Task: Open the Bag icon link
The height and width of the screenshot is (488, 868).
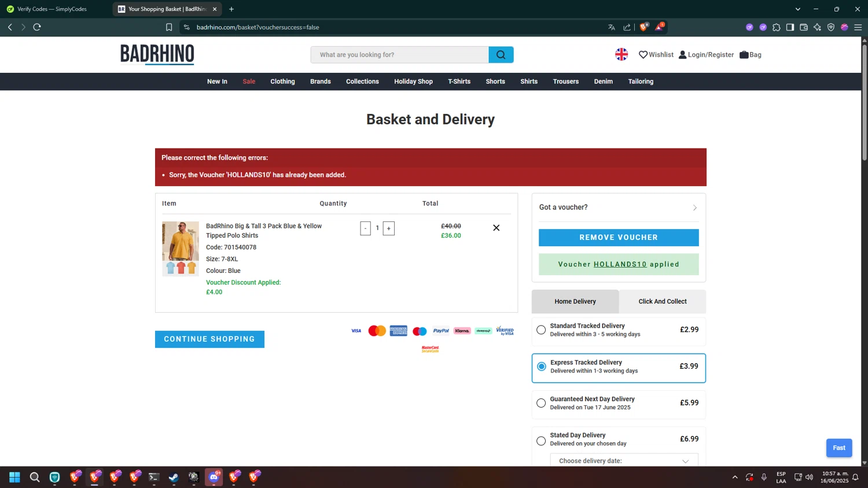Action: tap(751, 55)
